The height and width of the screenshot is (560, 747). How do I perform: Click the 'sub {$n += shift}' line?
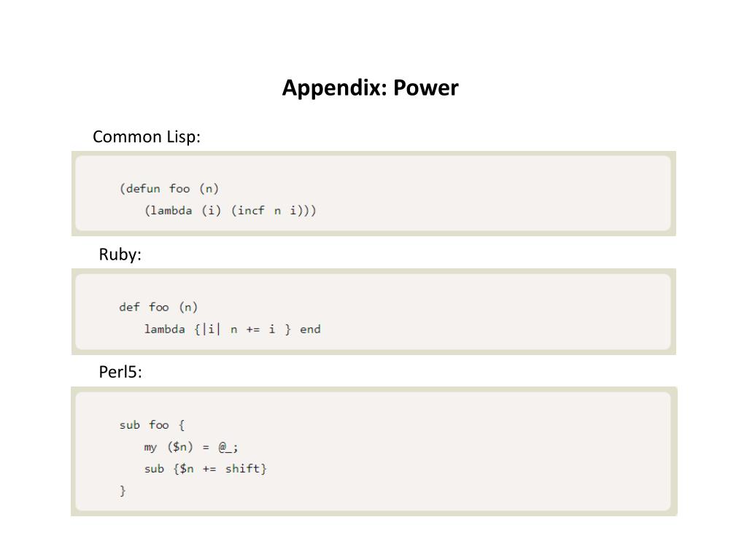click(205, 469)
